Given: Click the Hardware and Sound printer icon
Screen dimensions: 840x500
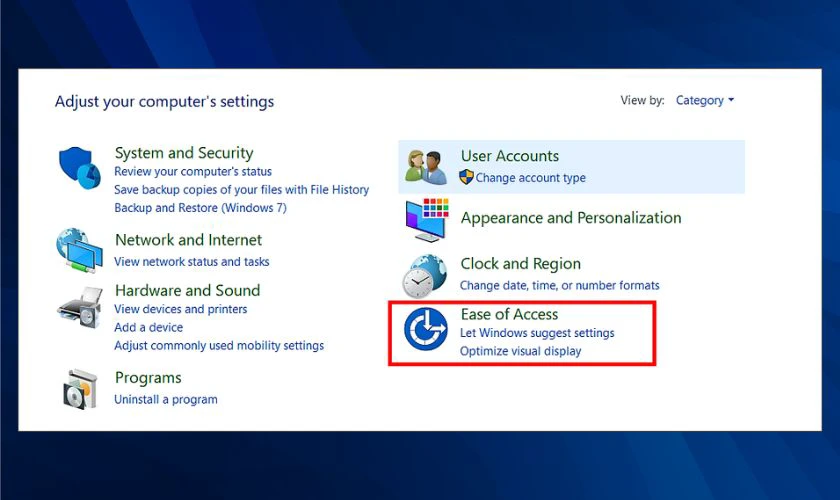Looking at the screenshot, I should [x=80, y=307].
